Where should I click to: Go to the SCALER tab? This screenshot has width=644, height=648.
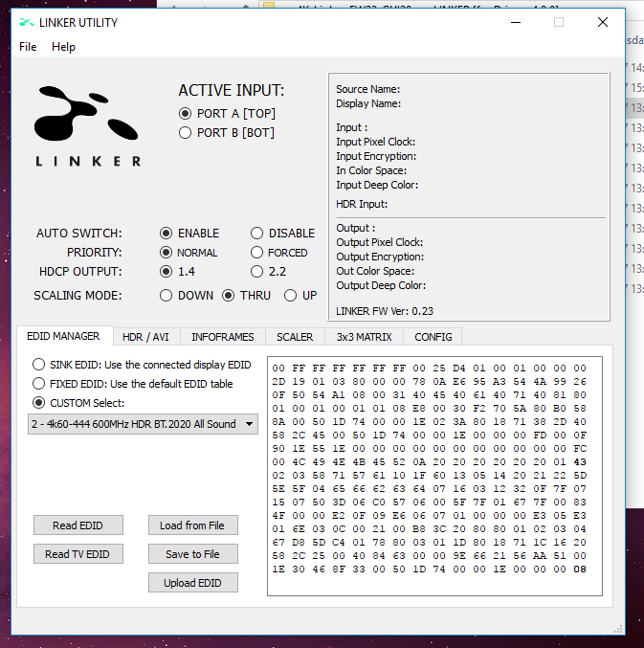click(x=295, y=337)
